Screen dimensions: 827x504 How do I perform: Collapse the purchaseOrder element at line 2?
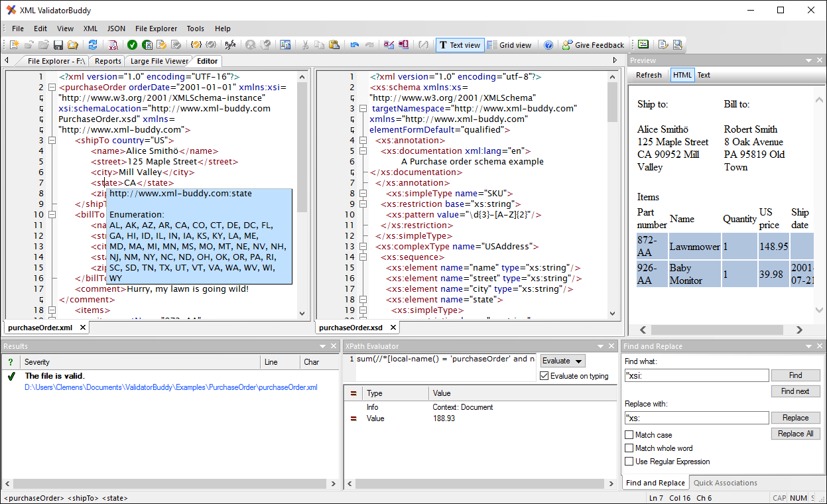52,87
